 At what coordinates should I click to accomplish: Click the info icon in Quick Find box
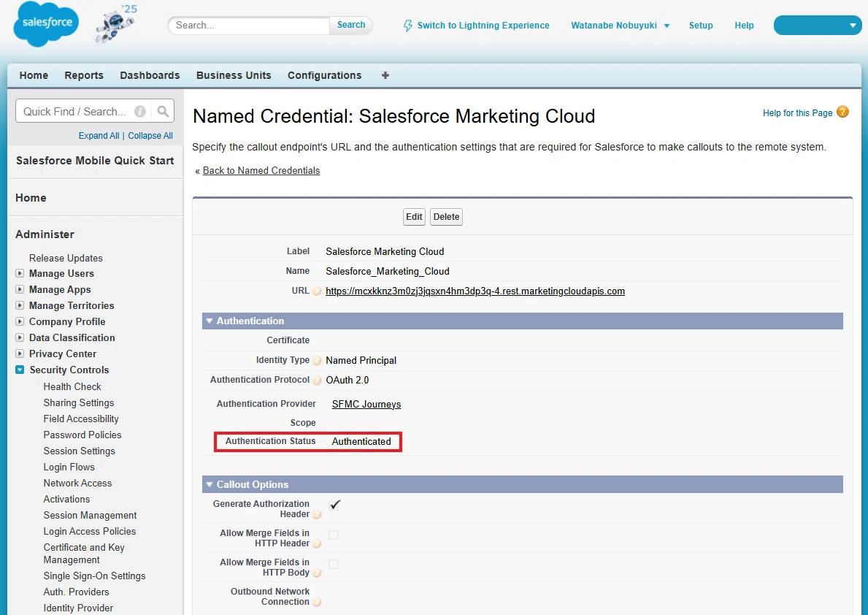click(141, 111)
